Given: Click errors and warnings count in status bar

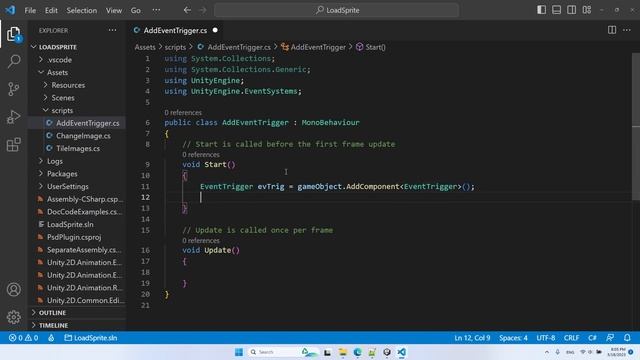Looking at the screenshot, I should coord(24,338).
